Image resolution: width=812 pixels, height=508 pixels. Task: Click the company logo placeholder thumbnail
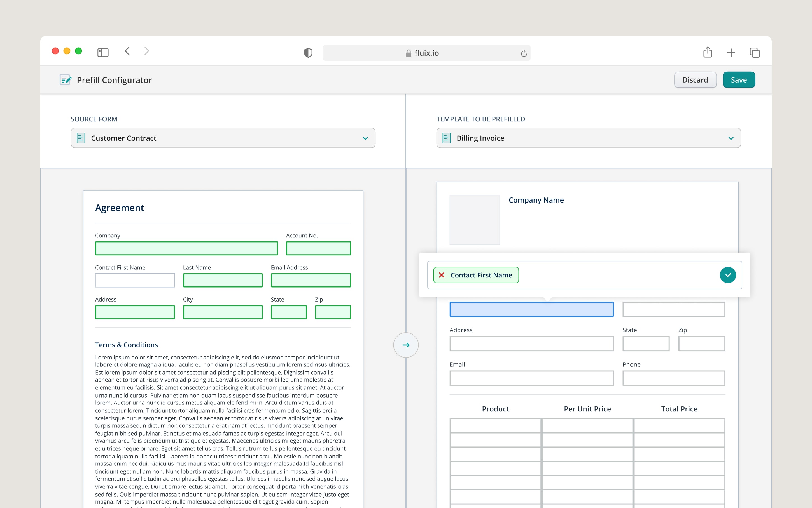click(474, 220)
